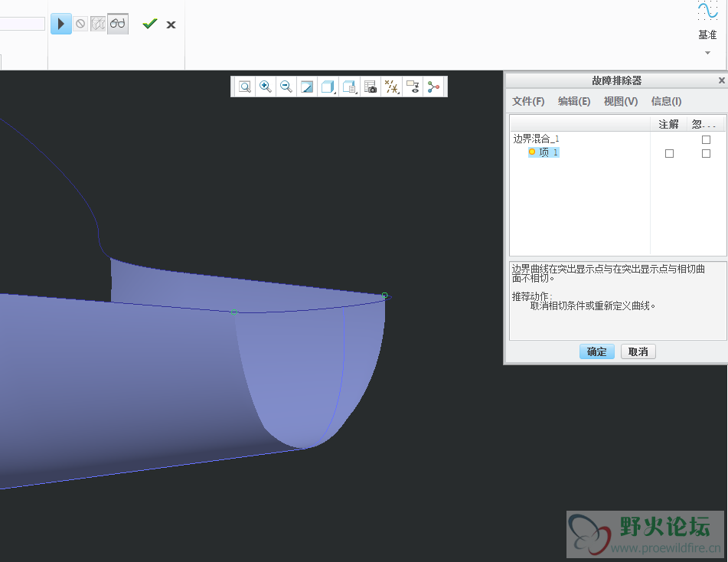The image size is (728, 562).
Task: Click the zoom in magnifier
Action: (x=265, y=87)
